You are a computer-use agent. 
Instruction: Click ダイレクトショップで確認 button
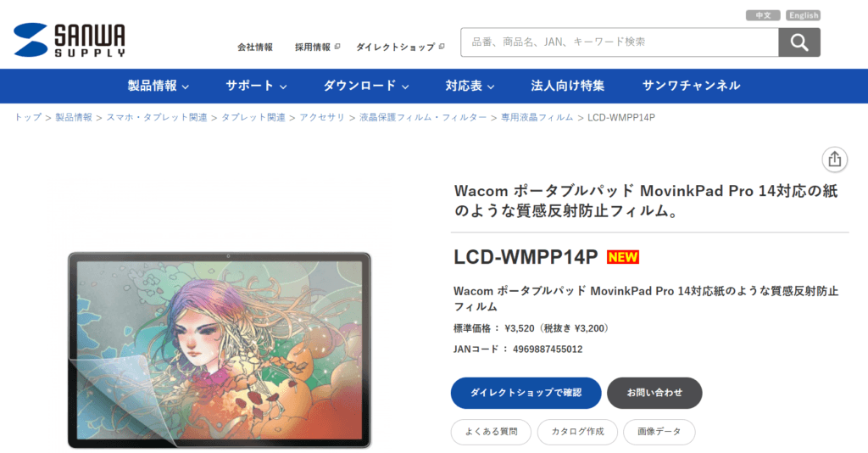526,393
